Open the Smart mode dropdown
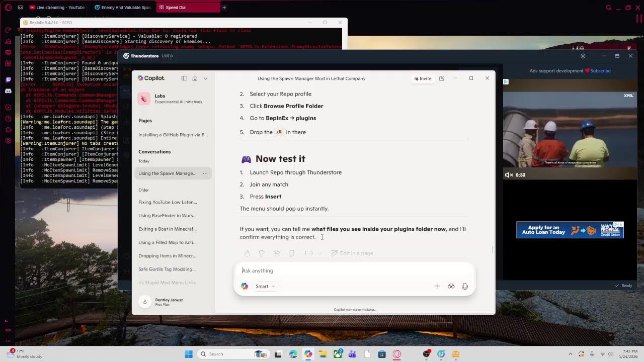This screenshot has height=362, width=644. (x=265, y=287)
